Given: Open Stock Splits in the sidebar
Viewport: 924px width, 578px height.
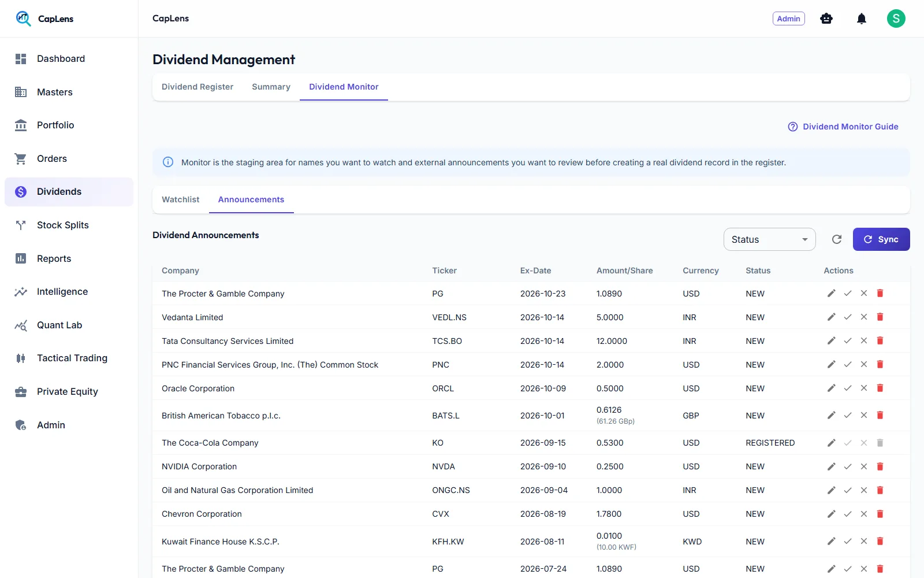Looking at the screenshot, I should click(x=69, y=225).
